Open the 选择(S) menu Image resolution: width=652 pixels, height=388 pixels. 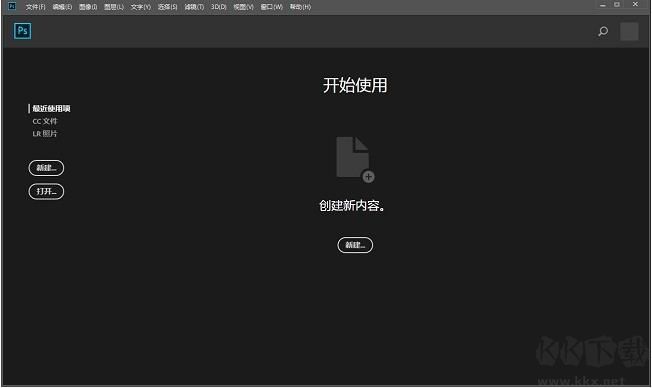click(168, 7)
